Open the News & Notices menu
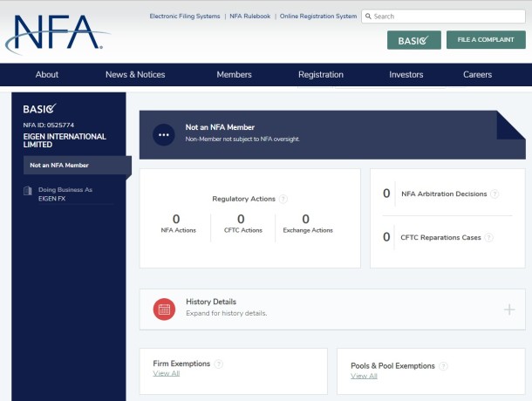 click(135, 75)
